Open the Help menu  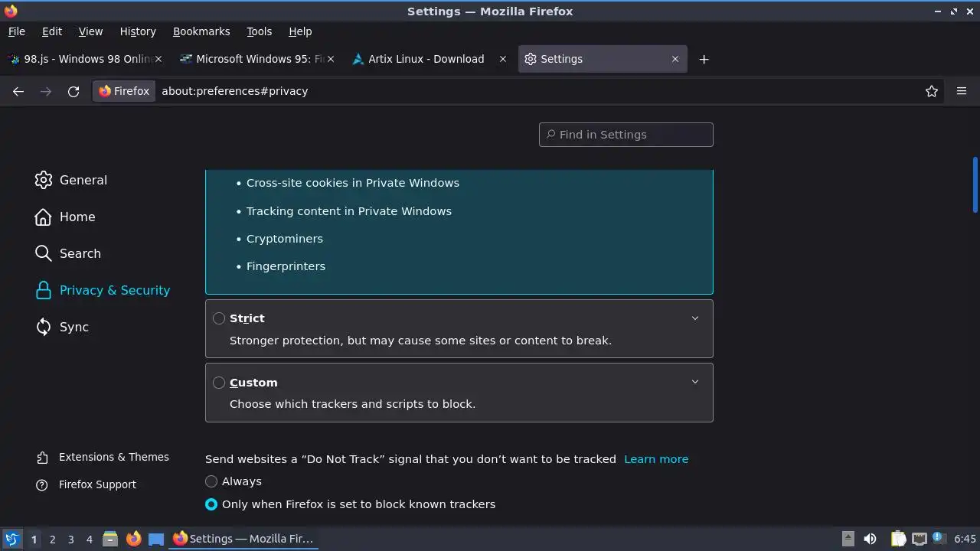(x=300, y=31)
